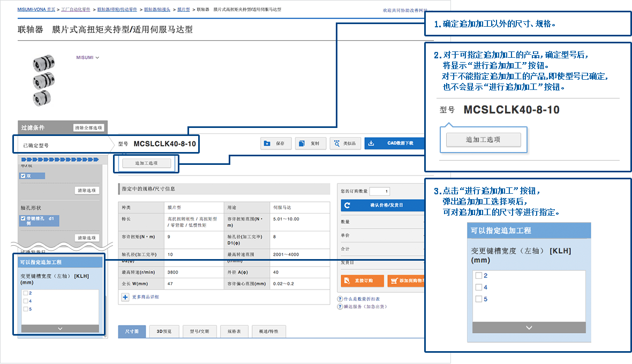Check option 2 in enlarged step 3 panel
This screenshot has height=364, width=632.
pos(479,276)
